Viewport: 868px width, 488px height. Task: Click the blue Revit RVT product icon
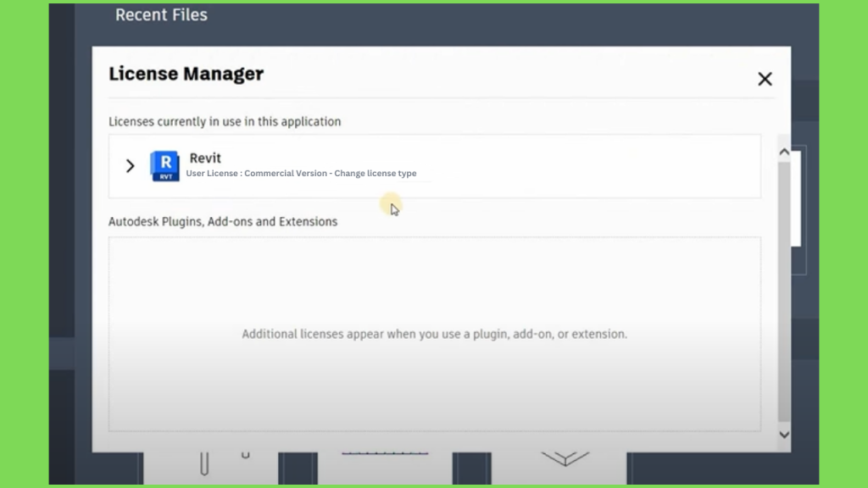coord(165,166)
